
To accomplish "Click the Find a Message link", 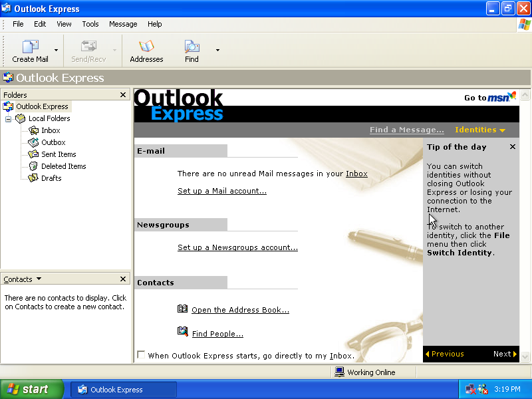I will 406,130.
